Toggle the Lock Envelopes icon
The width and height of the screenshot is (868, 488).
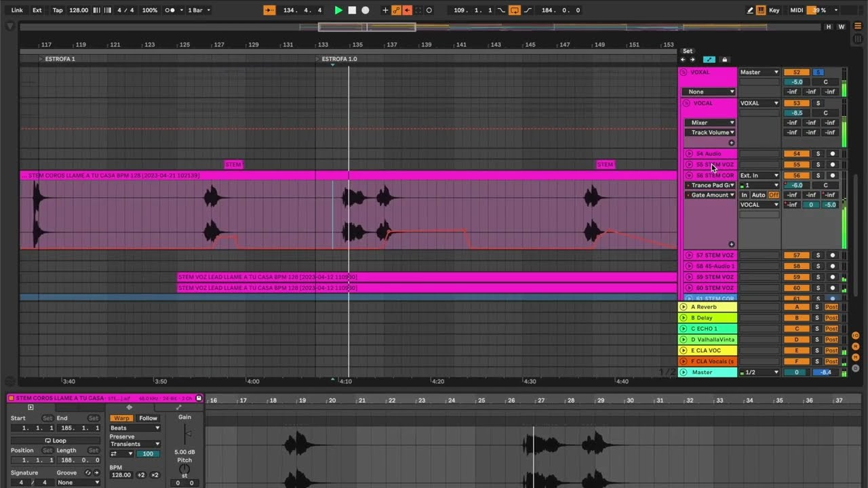724,60
